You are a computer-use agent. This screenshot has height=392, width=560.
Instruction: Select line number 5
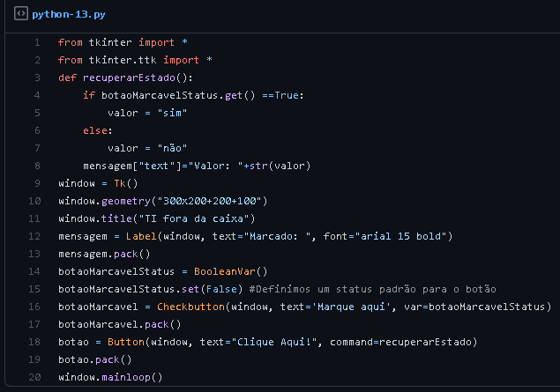(x=37, y=113)
